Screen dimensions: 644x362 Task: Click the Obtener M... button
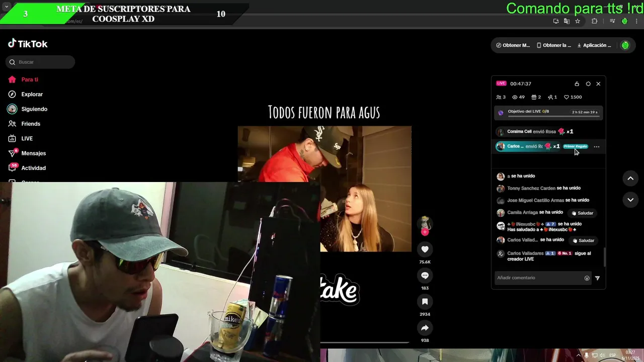[513, 45]
